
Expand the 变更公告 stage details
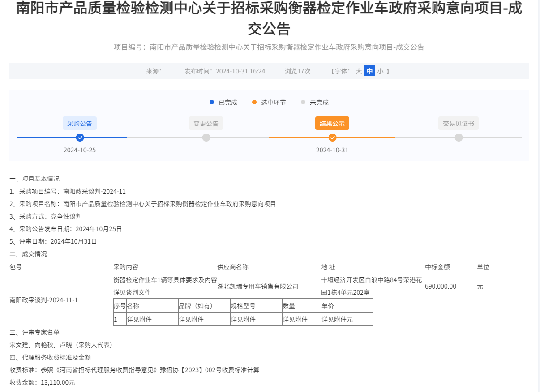(206, 123)
